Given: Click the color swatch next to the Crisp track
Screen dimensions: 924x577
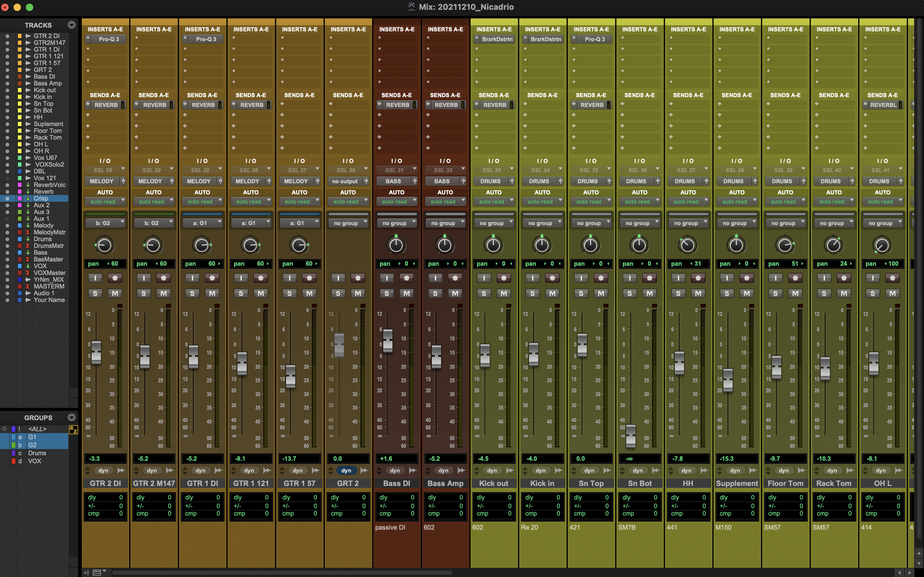Looking at the screenshot, I should 19,198.
